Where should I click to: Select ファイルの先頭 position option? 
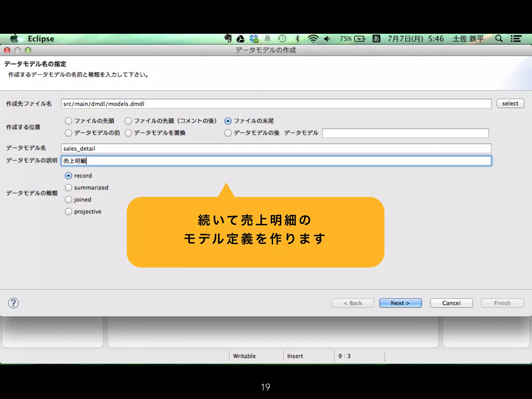tap(68, 121)
